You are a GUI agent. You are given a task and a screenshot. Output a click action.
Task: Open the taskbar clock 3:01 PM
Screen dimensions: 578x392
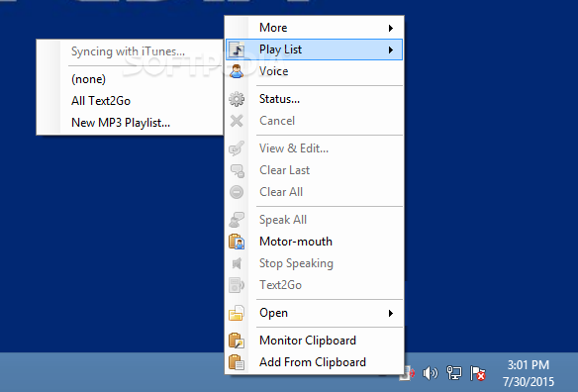point(529,373)
